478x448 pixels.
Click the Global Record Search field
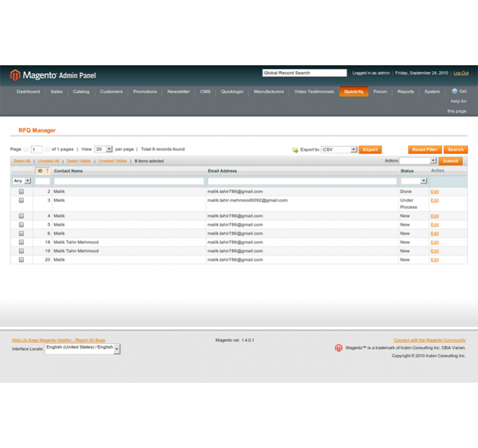(x=305, y=73)
